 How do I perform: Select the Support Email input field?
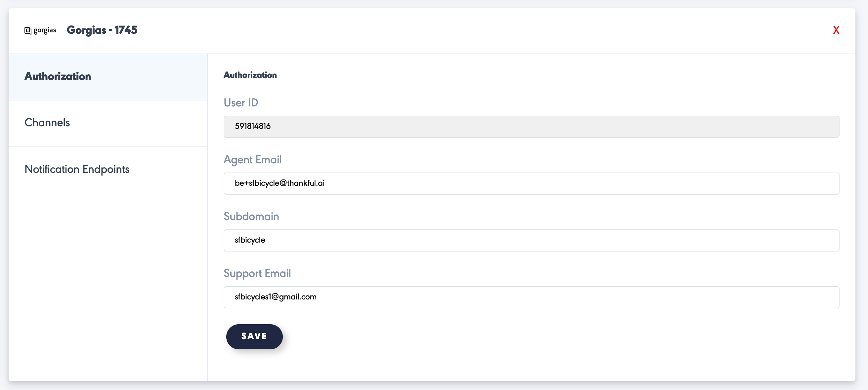[x=531, y=297]
